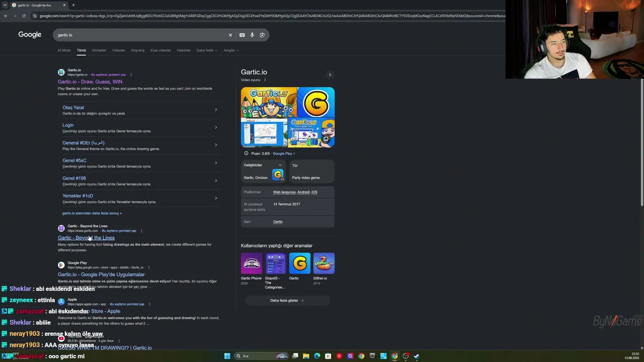
Task: Open the on-screen keyboard icon in search box
Action: pyautogui.click(x=242, y=35)
